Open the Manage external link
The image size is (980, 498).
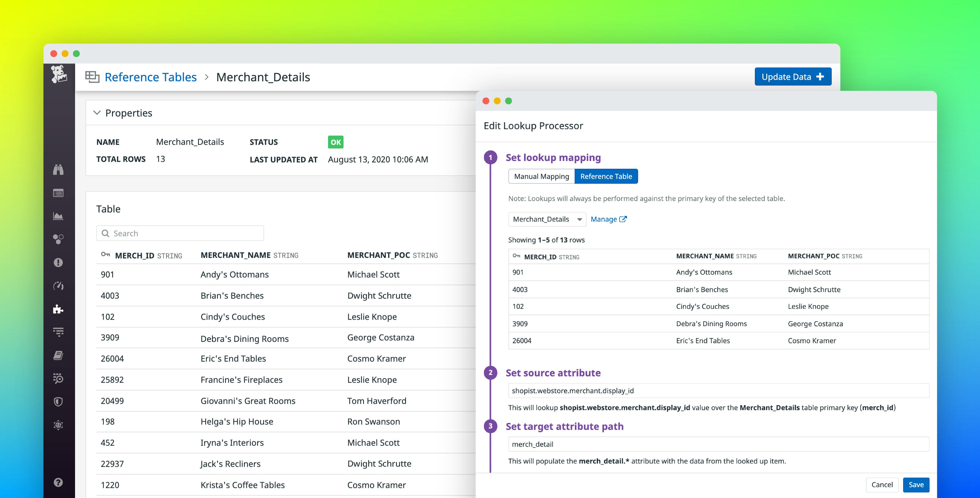tap(608, 219)
